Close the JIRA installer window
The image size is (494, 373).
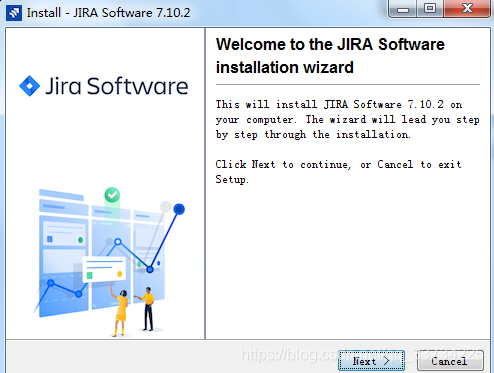(x=467, y=8)
